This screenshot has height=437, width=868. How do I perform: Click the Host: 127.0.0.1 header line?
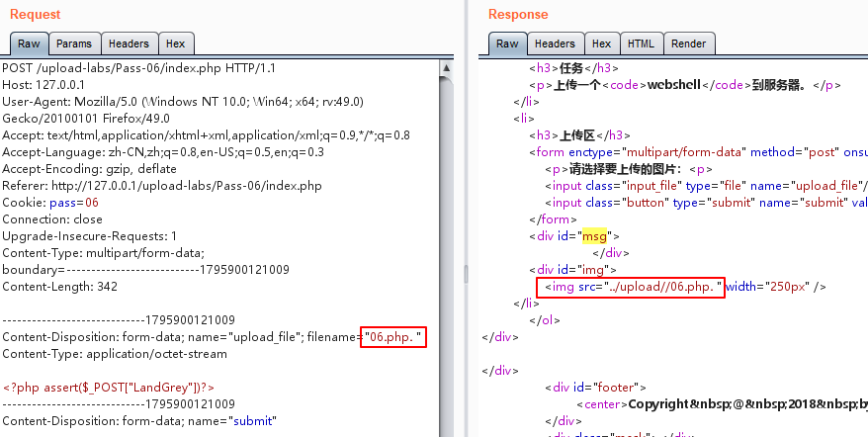(x=43, y=85)
